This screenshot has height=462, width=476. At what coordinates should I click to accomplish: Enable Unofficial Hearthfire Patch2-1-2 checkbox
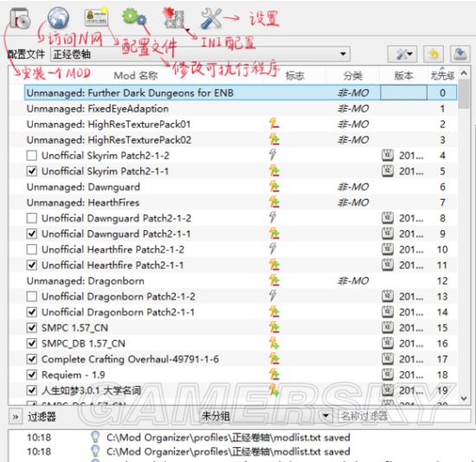pos(31,249)
